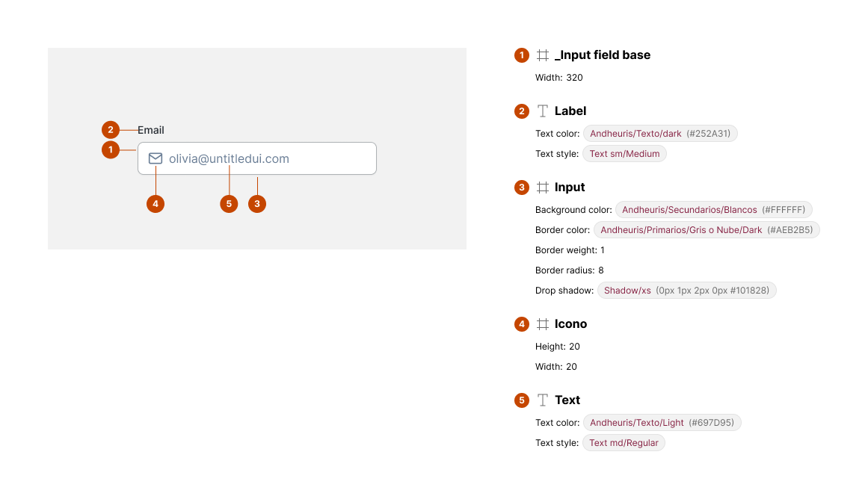Click orange marker 2 next to Email label
The image size is (868, 499).
[111, 130]
